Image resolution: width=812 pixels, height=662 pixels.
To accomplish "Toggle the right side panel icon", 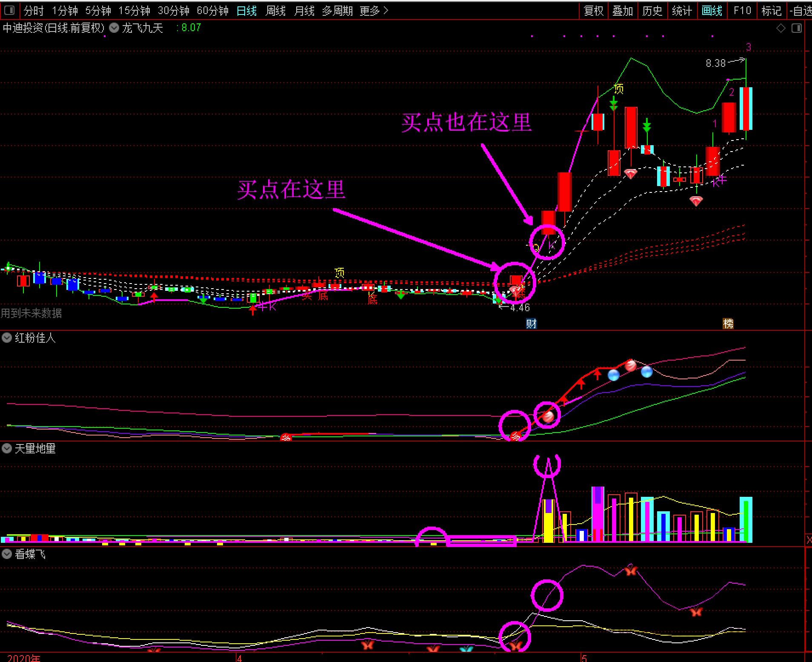I will [x=796, y=28].
